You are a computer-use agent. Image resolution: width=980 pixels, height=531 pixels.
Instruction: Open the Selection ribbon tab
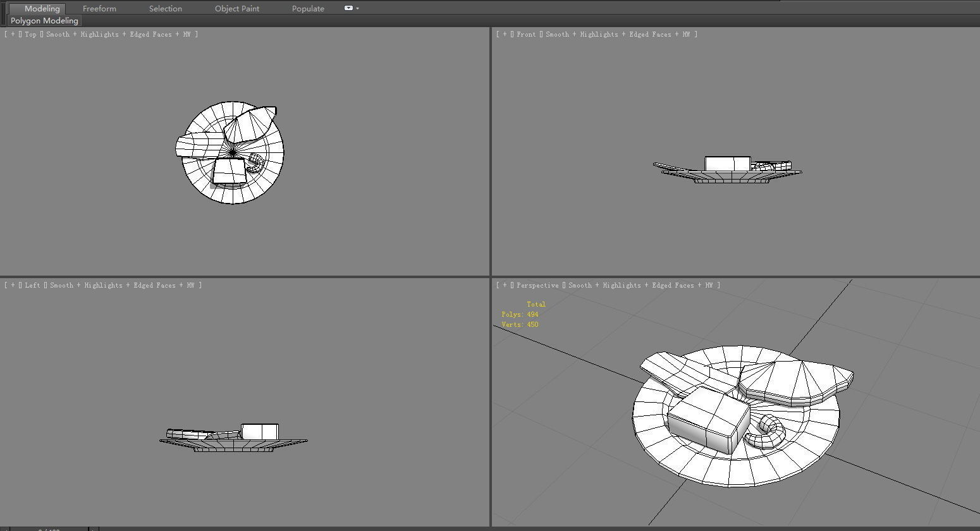[x=166, y=9]
